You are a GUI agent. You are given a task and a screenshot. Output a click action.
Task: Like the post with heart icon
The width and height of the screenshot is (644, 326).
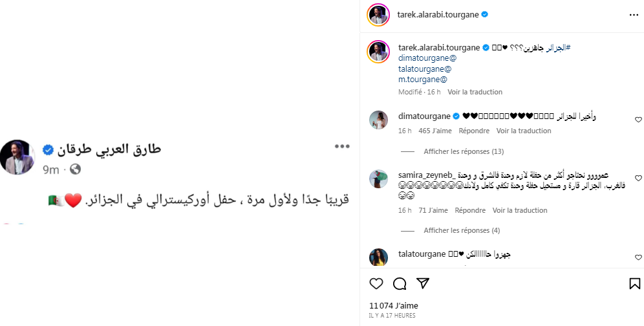click(x=376, y=283)
